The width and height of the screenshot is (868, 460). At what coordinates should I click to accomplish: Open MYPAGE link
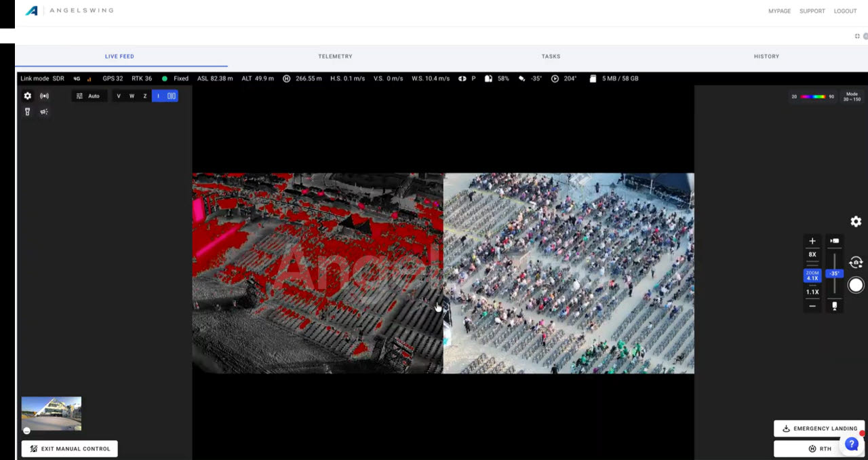779,11
